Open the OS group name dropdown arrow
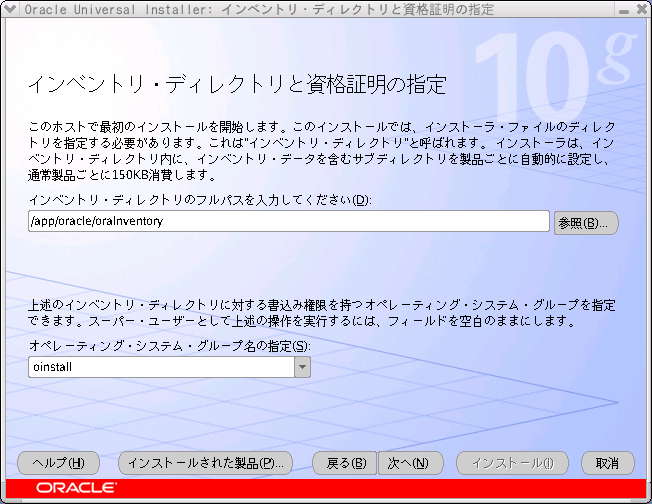 pos(302,367)
